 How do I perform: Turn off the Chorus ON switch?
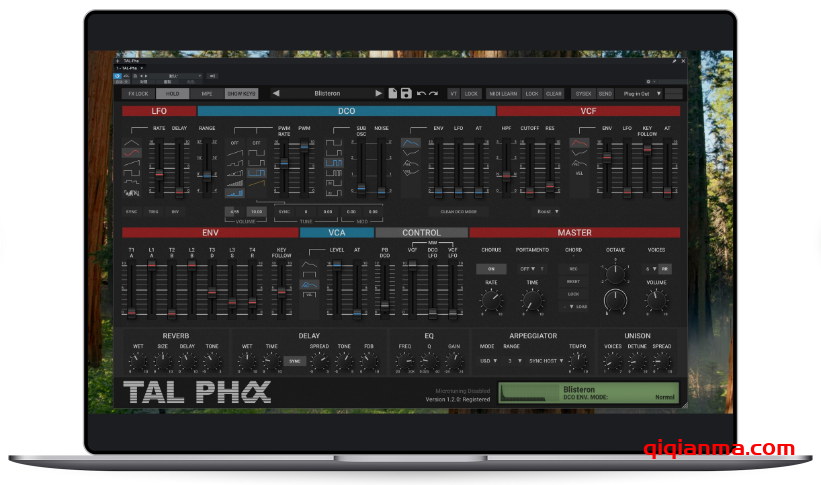point(491,269)
